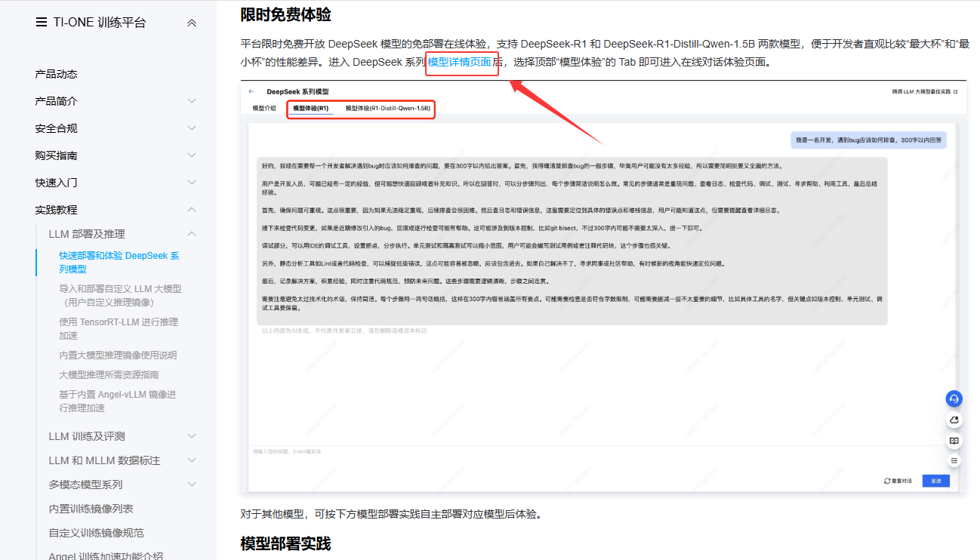Open 大模型推理所需资源指南 article
Screen dimensions: 980x560
tap(109, 374)
